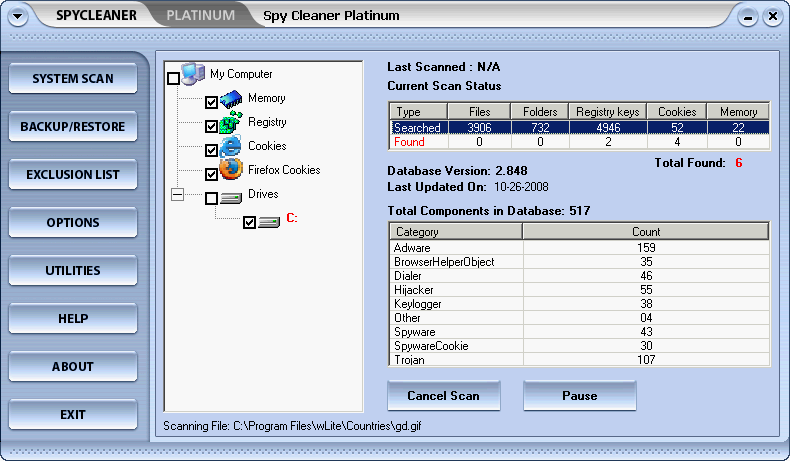
Task: Select the Searched row in scan status
Action: click(579, 127)
